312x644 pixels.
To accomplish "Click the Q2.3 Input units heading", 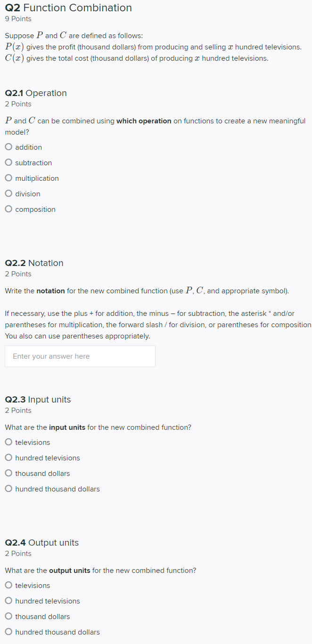I will tap(38, 400).
